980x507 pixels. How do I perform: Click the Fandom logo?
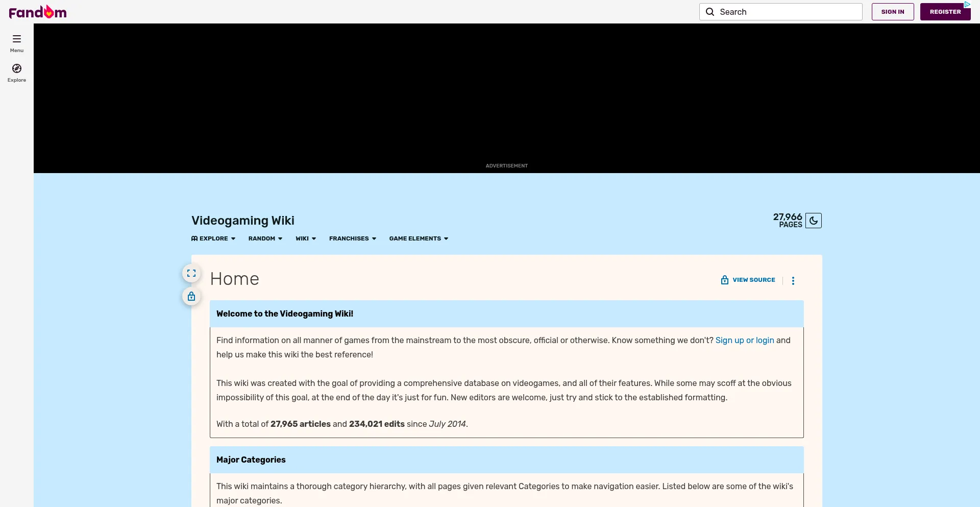tap(38, 12)
